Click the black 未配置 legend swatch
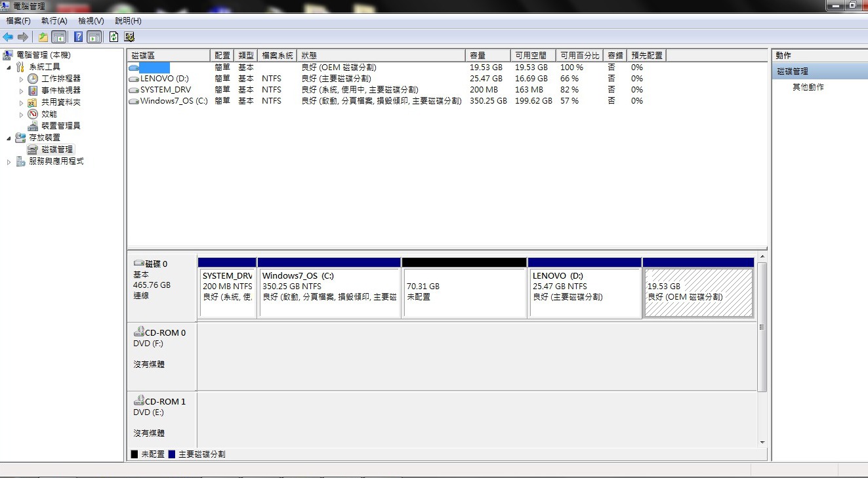The width and height of the screenshot is (868, 478). 134,454
